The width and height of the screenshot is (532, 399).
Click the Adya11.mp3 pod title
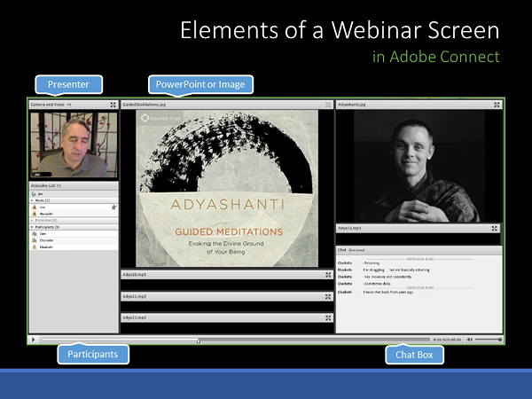(x=135, y=296)
